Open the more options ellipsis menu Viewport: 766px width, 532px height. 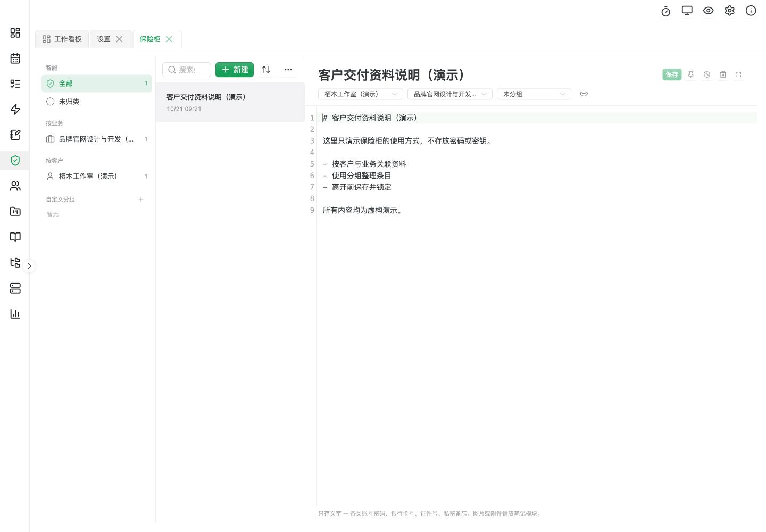click(288, 70)
